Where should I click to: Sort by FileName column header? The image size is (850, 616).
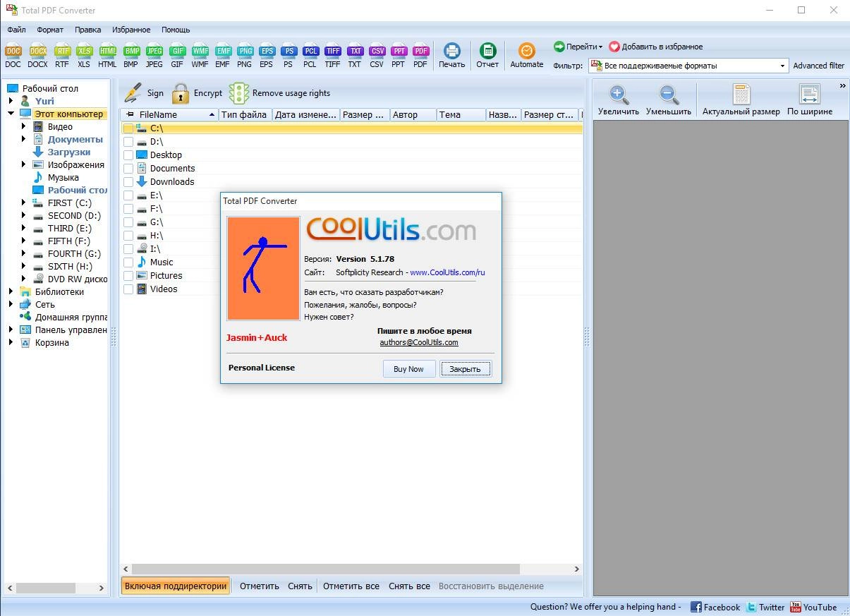tap(169, 114)
